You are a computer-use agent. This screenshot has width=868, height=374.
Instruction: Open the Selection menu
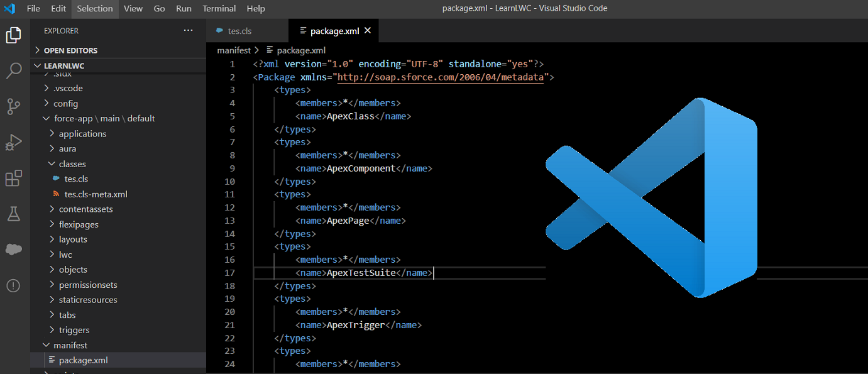pyautogui.click(x=95, y=9)
